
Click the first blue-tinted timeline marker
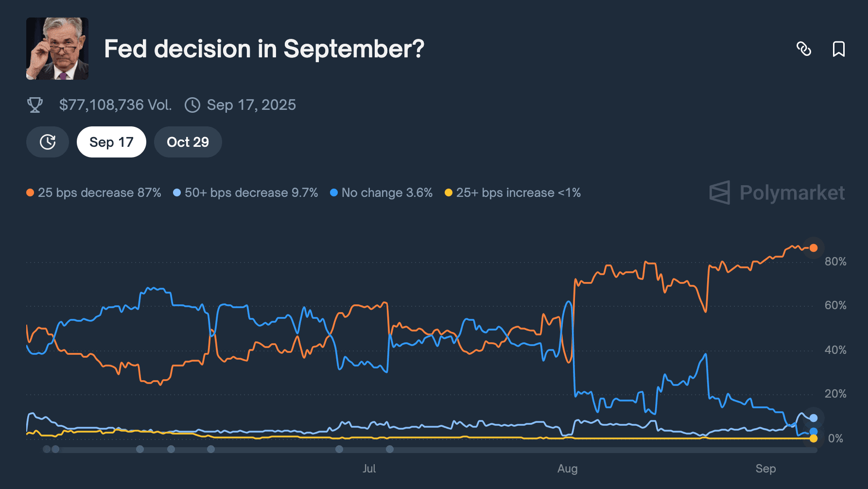point(55,449)
